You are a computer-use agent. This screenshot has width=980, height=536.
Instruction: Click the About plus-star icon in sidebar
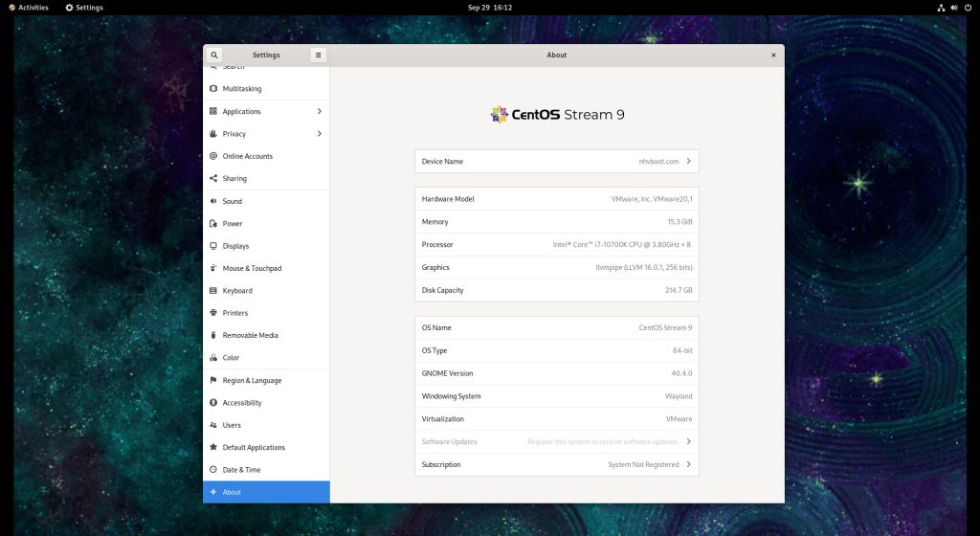[x=213, y=492]
